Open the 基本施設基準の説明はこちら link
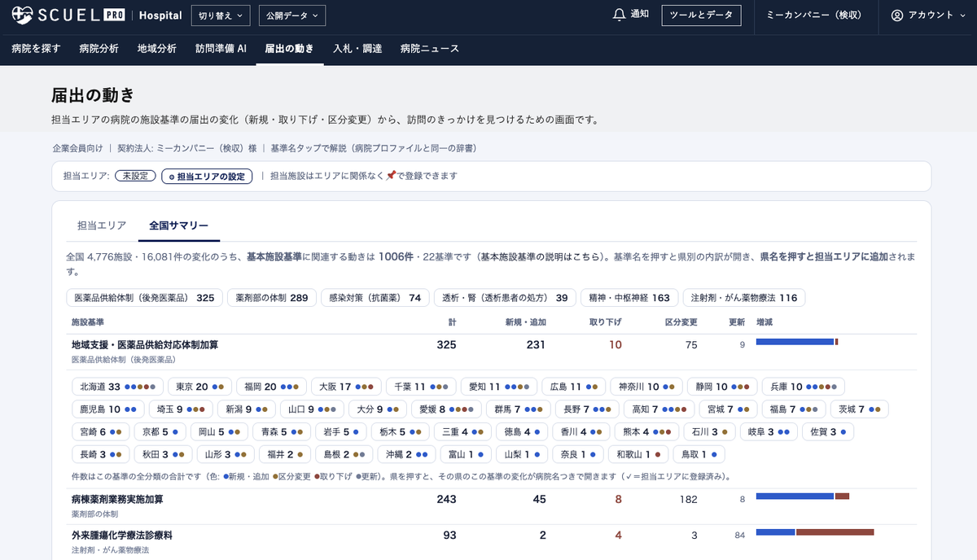This screenshot has height=560, width=977. [542, 256]
